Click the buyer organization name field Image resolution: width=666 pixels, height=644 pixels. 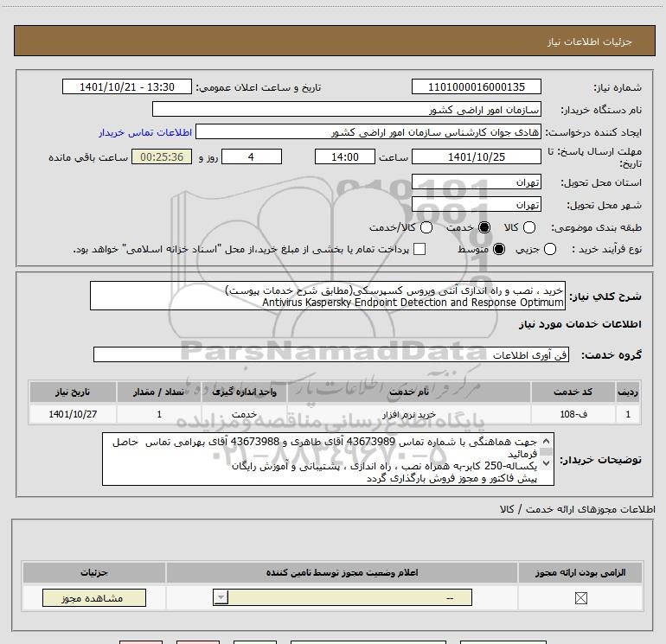pos(347,110)
